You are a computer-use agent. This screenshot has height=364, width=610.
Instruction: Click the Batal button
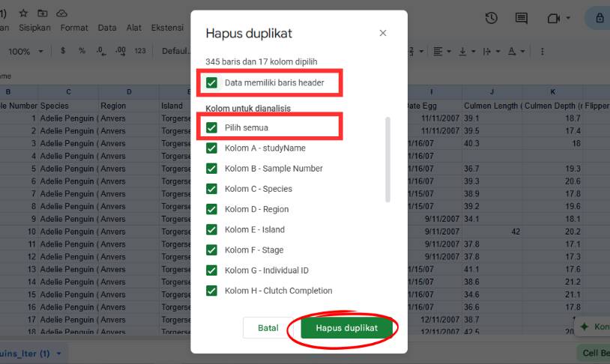pos(268,328)
